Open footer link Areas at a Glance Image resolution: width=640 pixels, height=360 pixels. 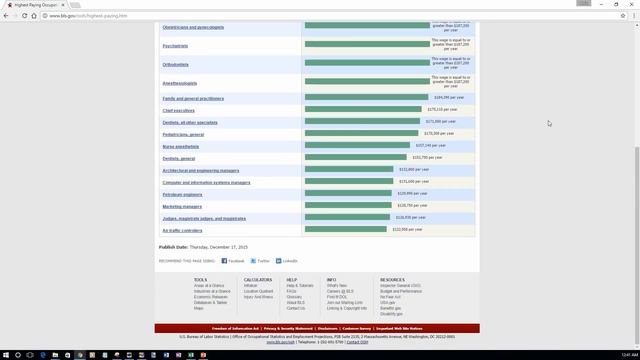pos(209,286)
